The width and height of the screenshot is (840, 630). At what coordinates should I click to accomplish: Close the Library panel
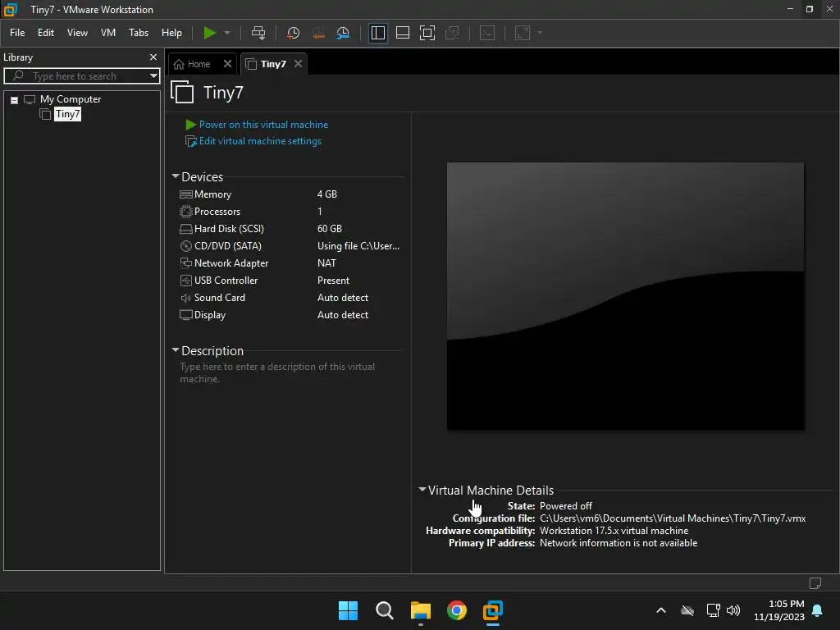pos(153,57)
